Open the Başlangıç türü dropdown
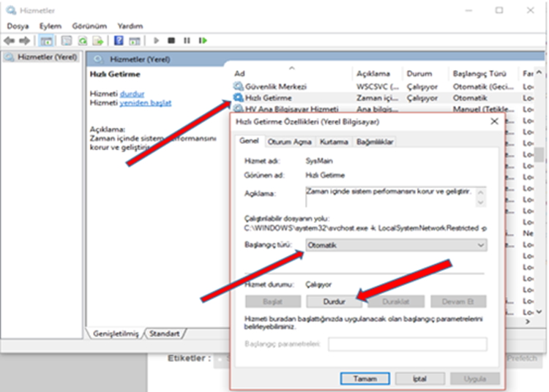Viewport: 549px width, 392px height. pyautogui.click(x=396, y=245)
